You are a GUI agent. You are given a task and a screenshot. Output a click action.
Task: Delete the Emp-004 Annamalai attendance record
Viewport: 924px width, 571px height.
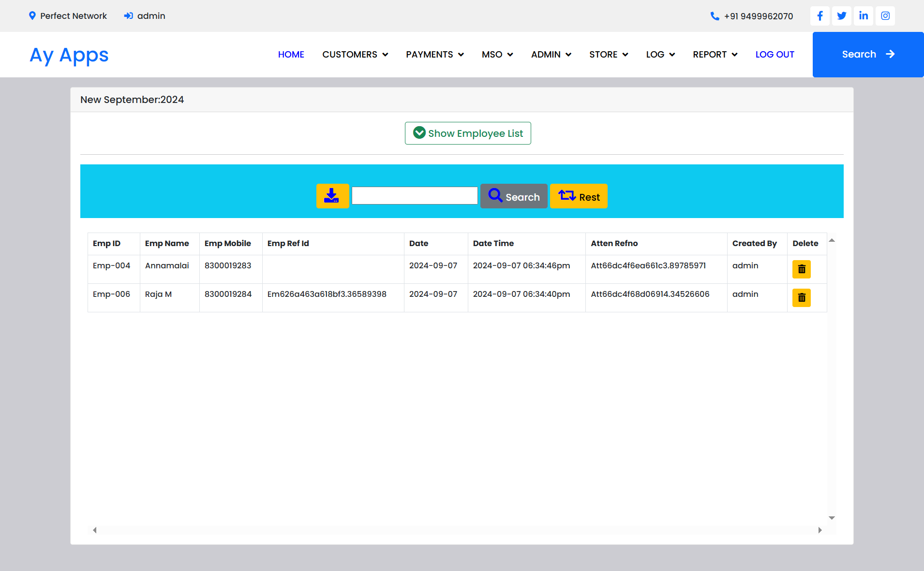point(801,269)
